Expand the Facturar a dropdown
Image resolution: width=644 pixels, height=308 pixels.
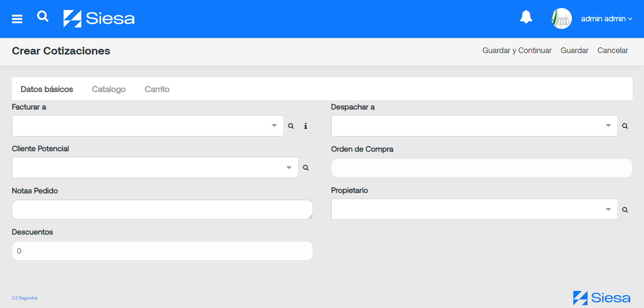(x=148, y=126)
